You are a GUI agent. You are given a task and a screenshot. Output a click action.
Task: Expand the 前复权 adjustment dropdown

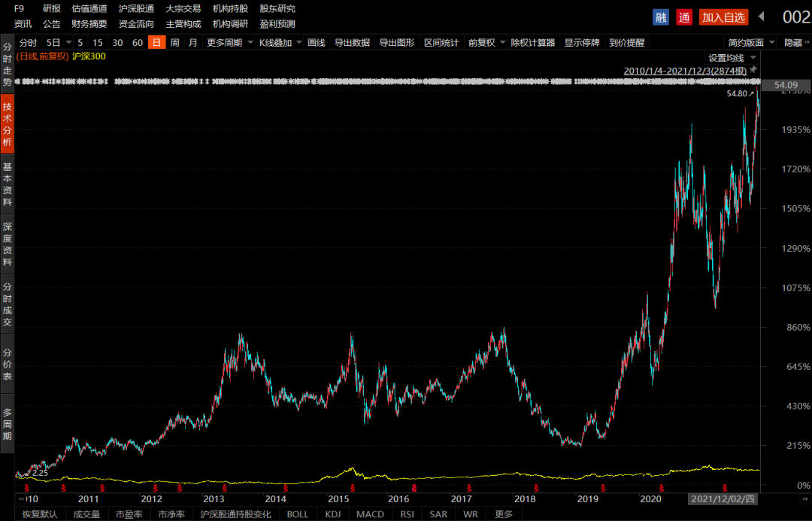click(486, 42)
